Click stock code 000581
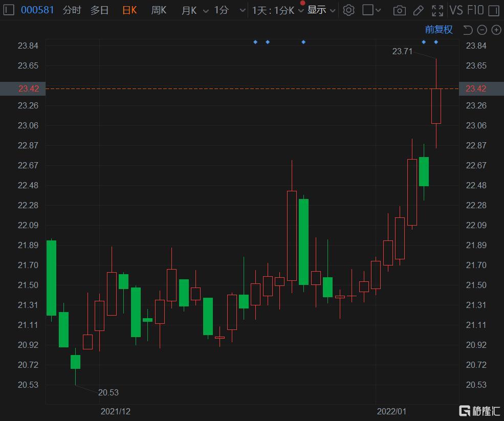The width and height of the screenshot is (504, 421). [x=37, y=10]
